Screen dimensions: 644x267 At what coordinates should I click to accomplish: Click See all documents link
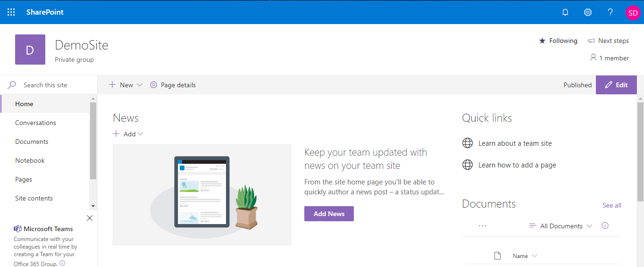click(612, 205)
